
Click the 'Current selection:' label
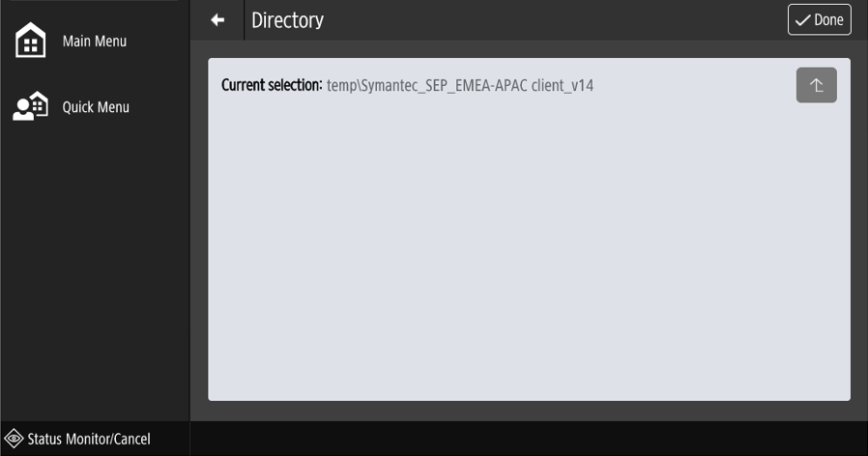(272, 86)
